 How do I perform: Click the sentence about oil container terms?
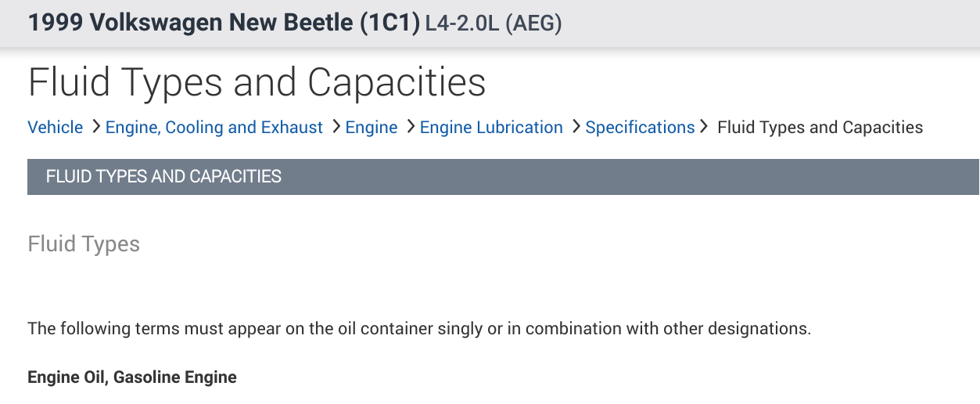point(419,328)
